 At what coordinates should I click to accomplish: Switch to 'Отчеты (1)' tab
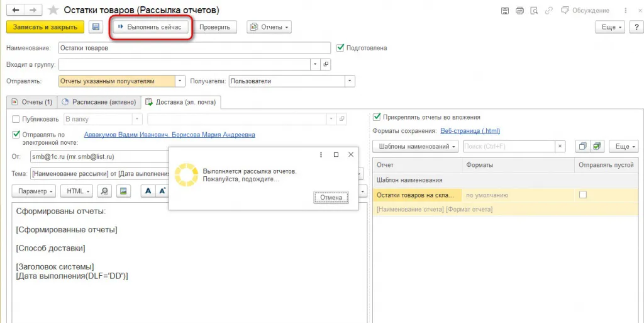pos(31,102)
